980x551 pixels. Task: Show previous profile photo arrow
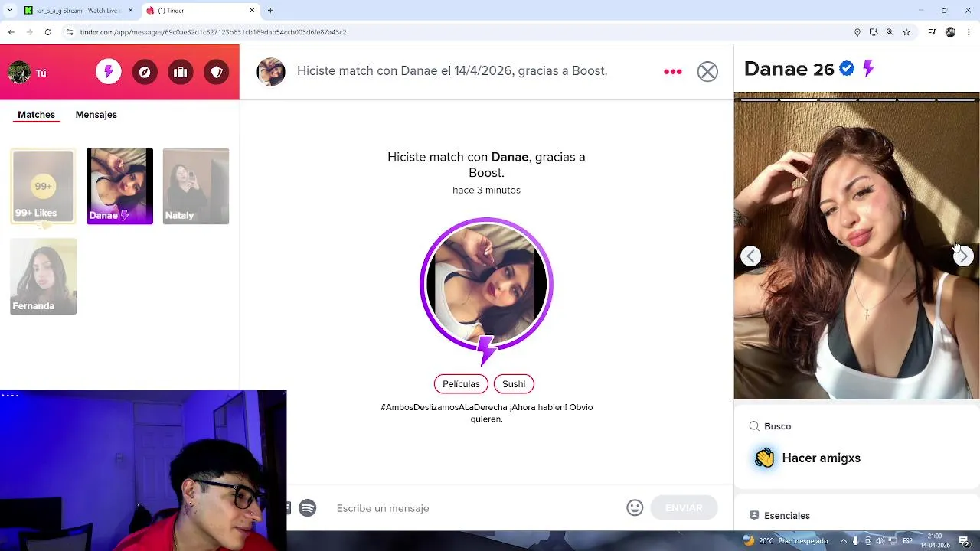click(750, 256)
